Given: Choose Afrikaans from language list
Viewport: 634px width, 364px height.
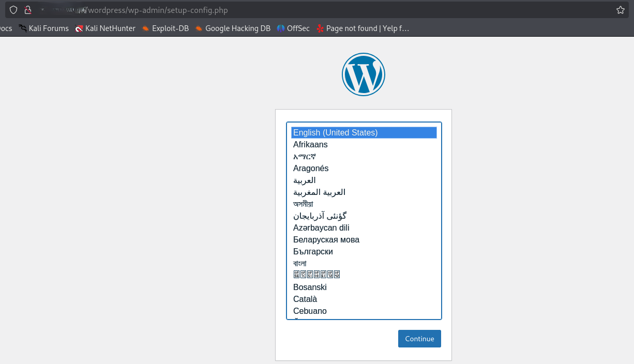Looking at the screenshot, I should pos(310,145).
